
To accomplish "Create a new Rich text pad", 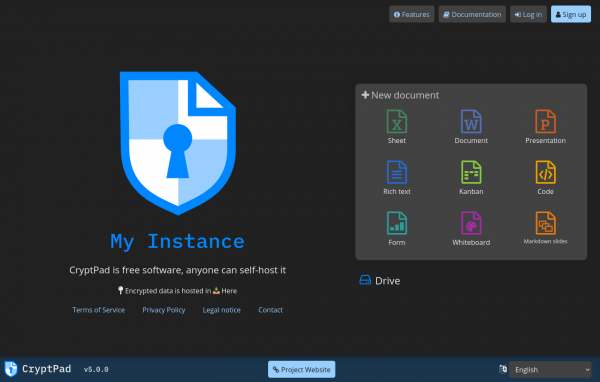I will pos(396,178).
